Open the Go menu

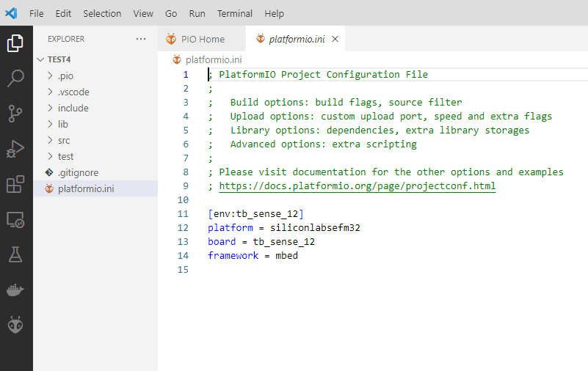171,13
